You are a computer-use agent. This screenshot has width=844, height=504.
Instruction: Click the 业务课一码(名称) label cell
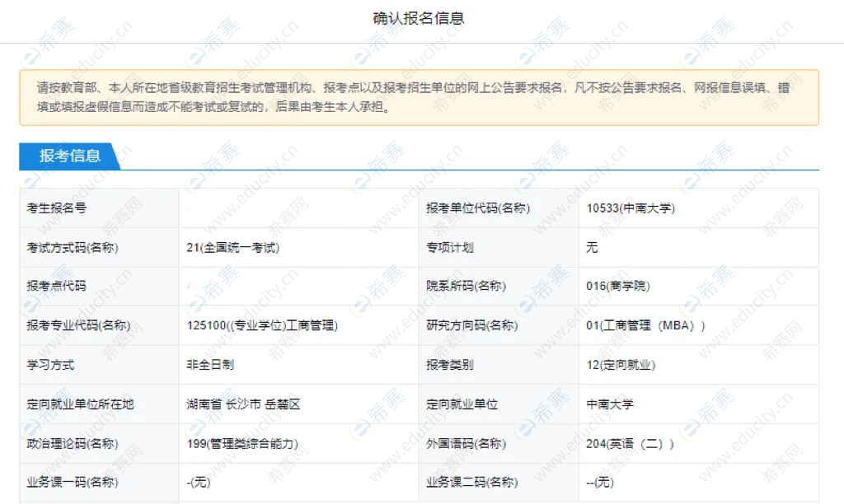click(x=73, y=483)
